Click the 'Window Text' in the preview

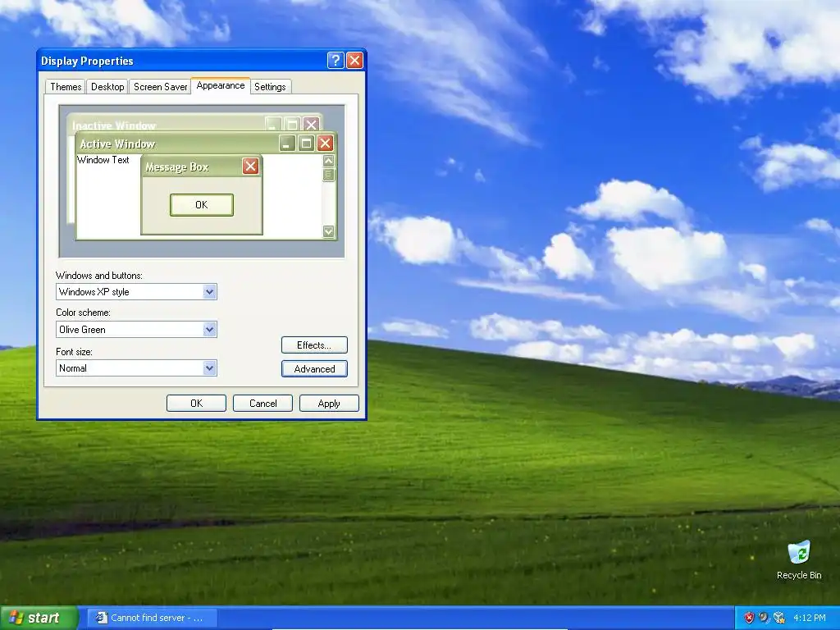click(103, 160)
